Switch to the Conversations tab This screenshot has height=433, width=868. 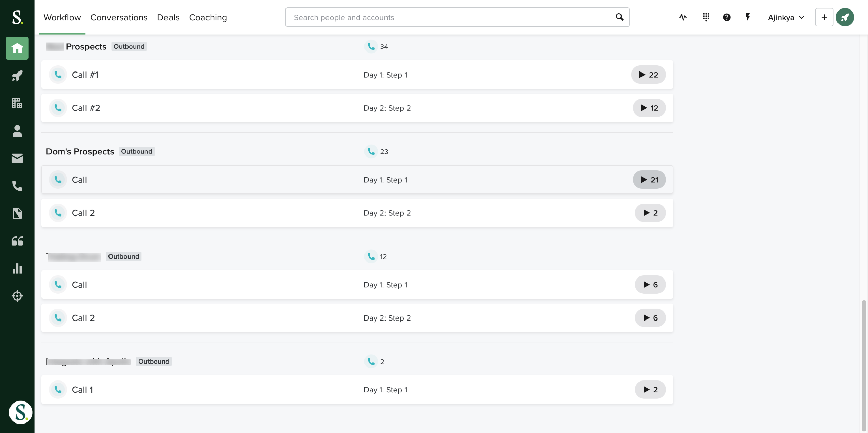pos(119,17)
